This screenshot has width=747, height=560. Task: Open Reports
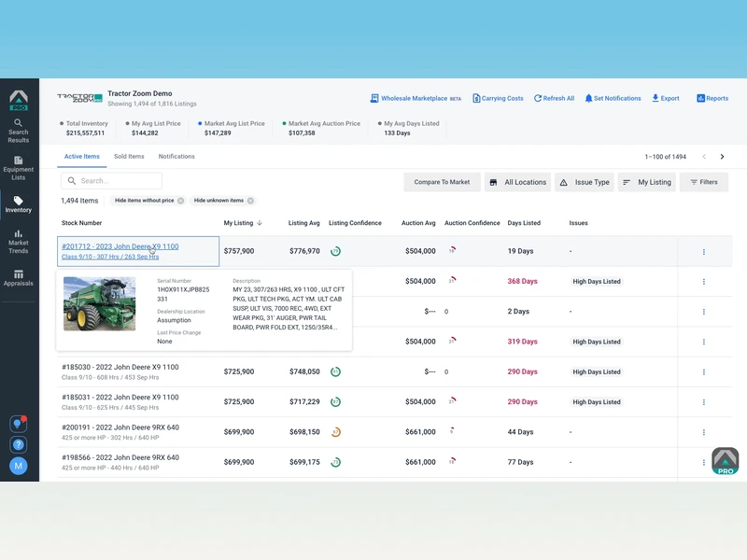pos(712,98)
